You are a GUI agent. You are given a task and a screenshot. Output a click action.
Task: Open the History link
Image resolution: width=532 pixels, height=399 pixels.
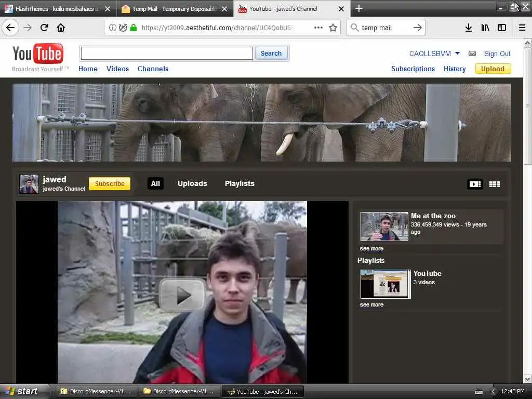pyautogui.click(x=455, y=69)
